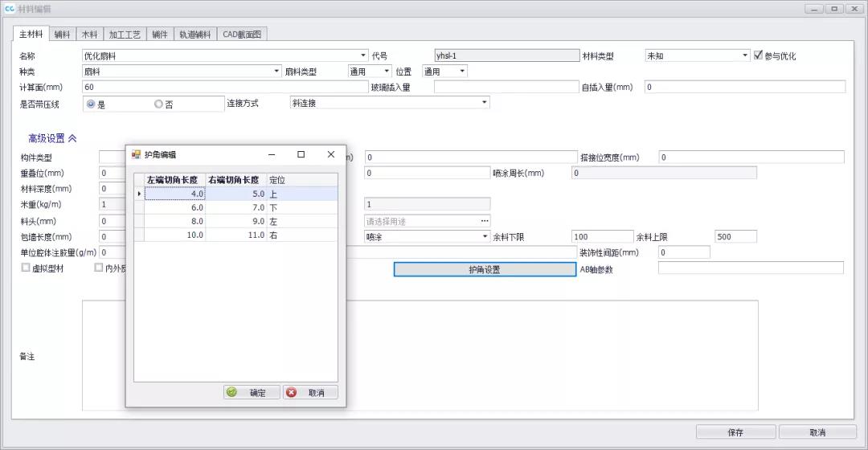Click the 保存 button
The image size is (868, 450).
click(x=735, y=432)
